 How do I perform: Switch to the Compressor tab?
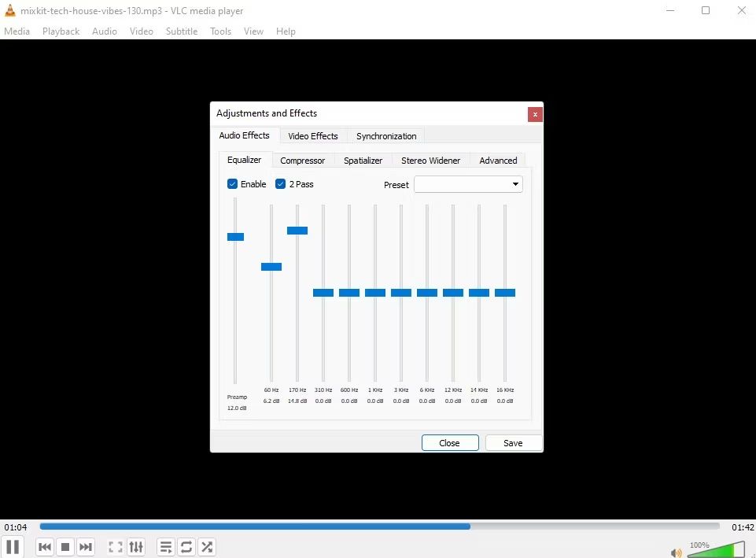tap(302, 161)
